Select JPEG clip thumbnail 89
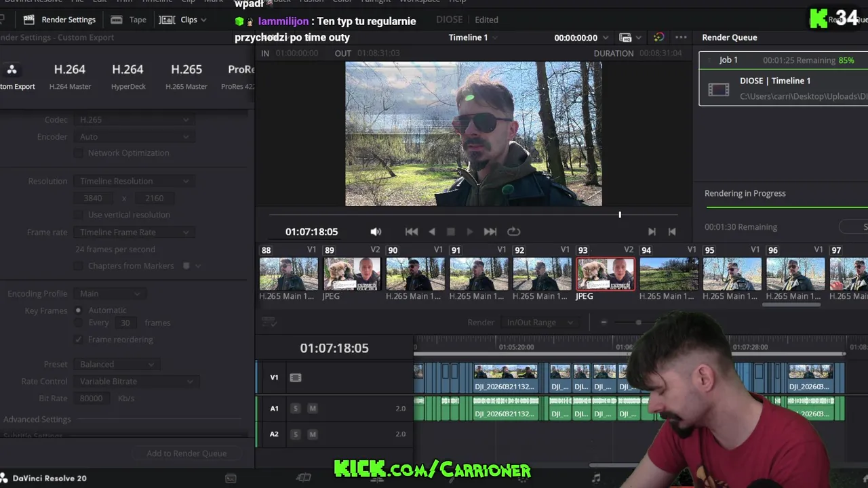The image size is (868, 488). [x=352, y=274]
